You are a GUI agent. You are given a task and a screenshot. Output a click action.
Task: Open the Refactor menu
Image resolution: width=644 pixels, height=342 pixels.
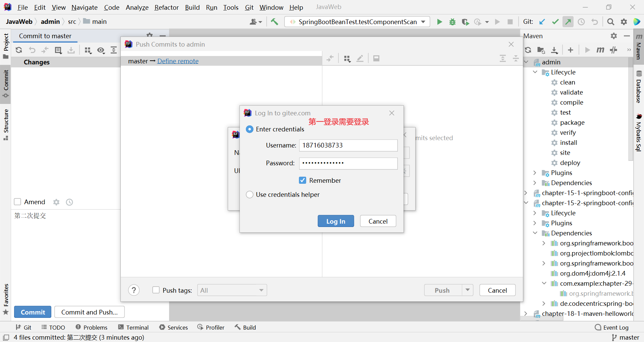(x=166, y=7)
